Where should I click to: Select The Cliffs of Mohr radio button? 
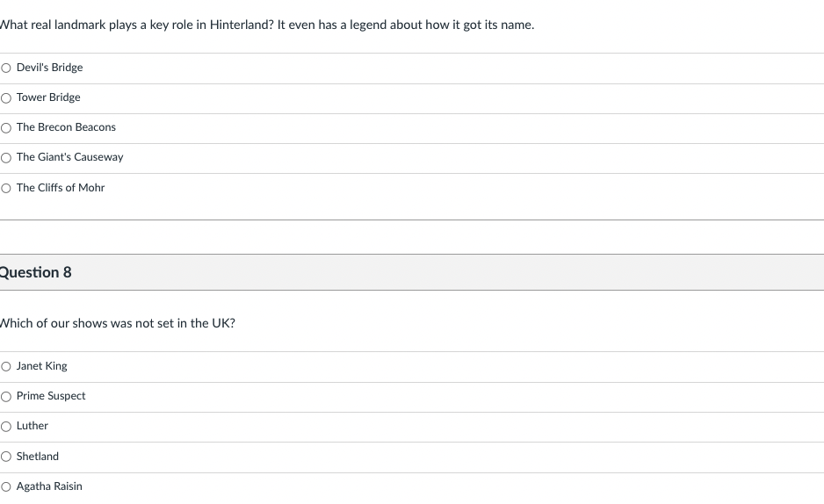tap(6, 189)
